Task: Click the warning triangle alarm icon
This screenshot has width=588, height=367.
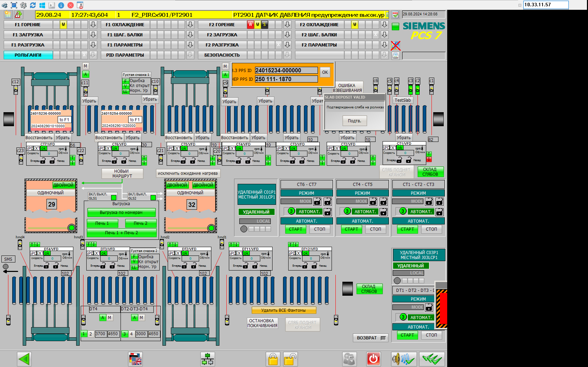Action: (18, 14)
